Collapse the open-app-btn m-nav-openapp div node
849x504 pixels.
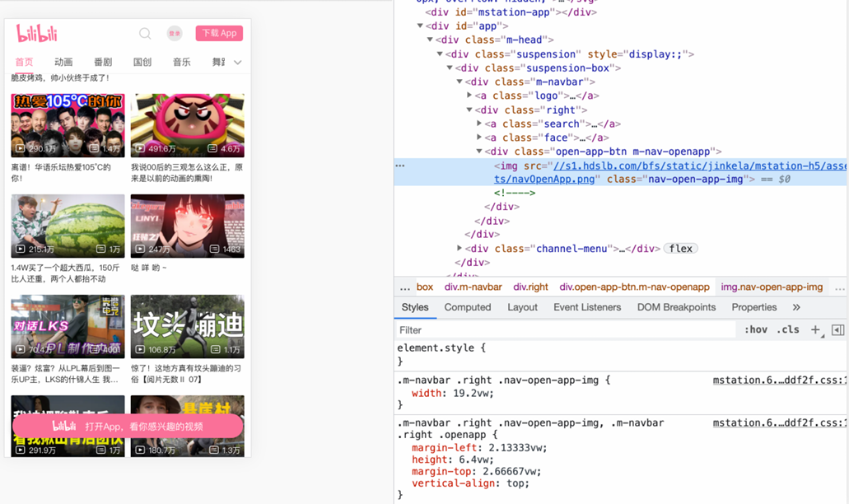(x=479, y=151)
